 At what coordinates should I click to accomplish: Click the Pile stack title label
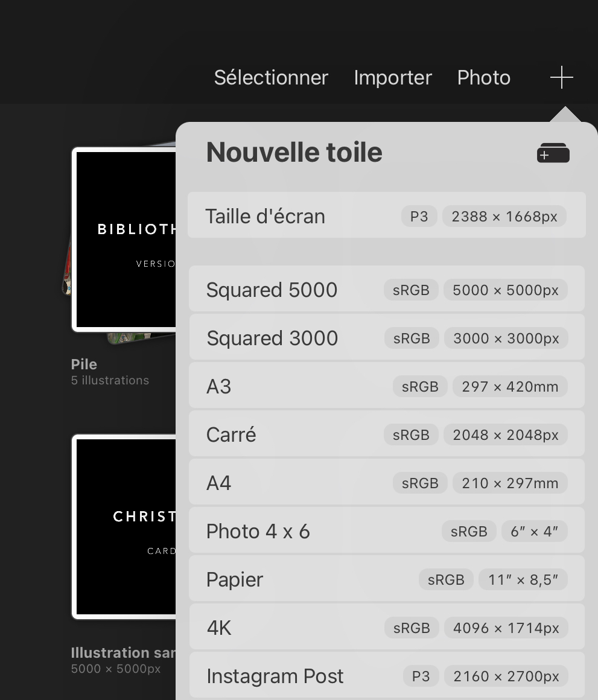[x=84, y=364]
